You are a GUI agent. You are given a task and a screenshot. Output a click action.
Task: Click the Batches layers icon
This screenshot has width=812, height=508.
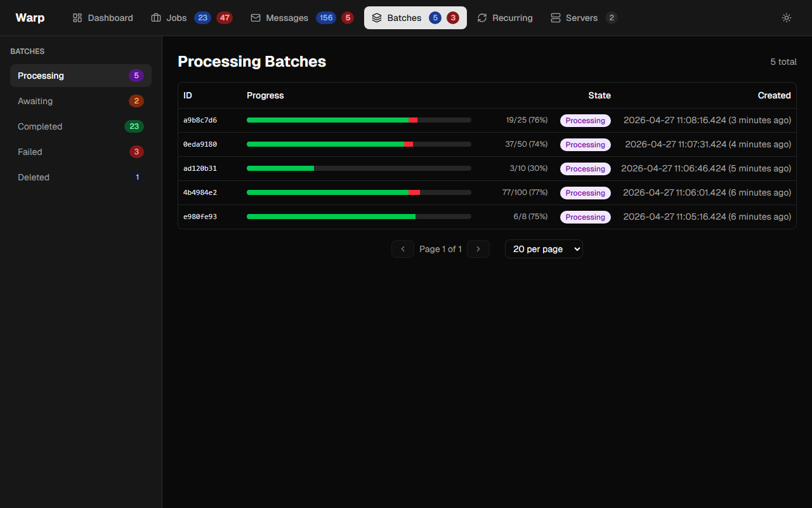[377, 18]
